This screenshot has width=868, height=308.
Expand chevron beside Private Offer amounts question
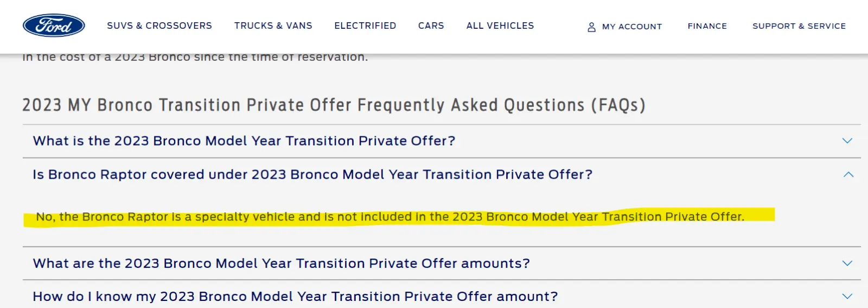click(x=847, y=263)
